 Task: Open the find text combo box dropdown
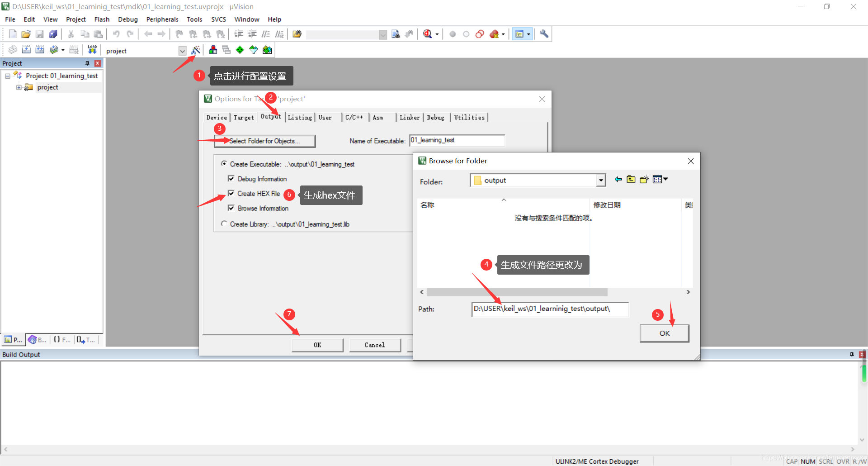383,35
